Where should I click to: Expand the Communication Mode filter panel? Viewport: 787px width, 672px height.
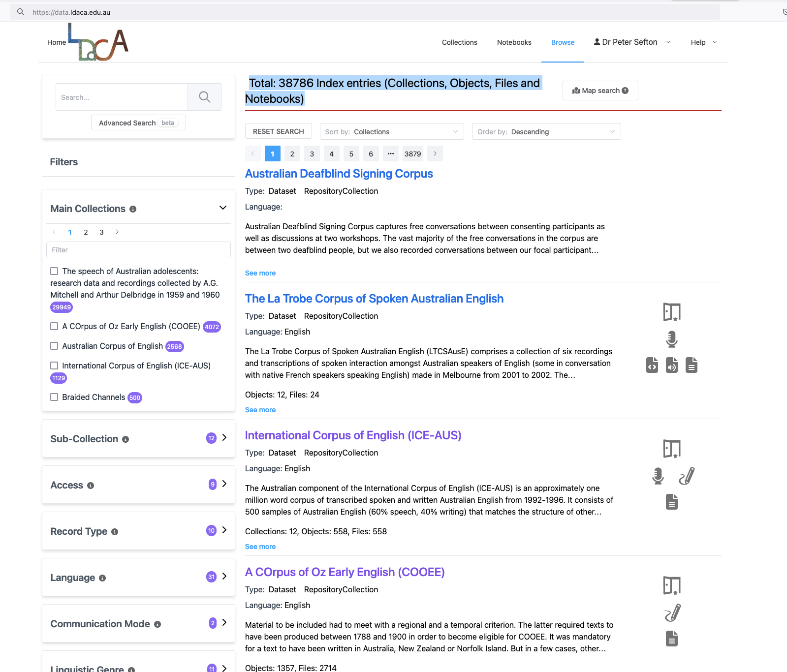click(224, 623)
